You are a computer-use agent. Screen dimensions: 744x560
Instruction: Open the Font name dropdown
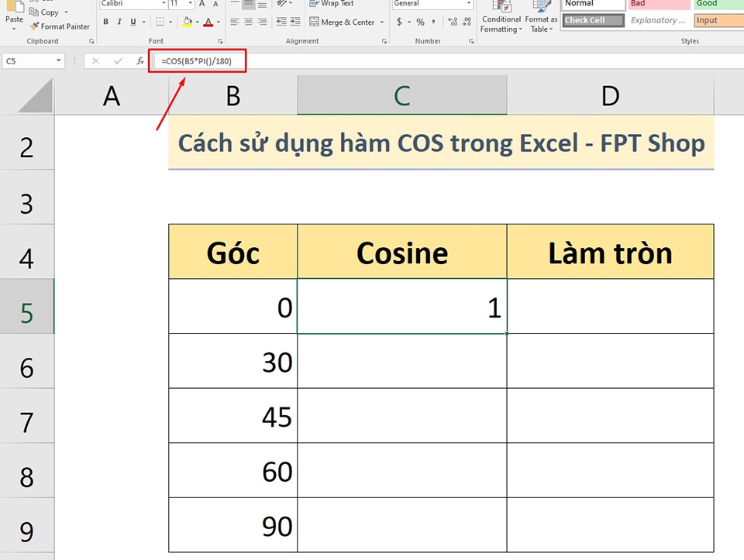coord(165,4)
